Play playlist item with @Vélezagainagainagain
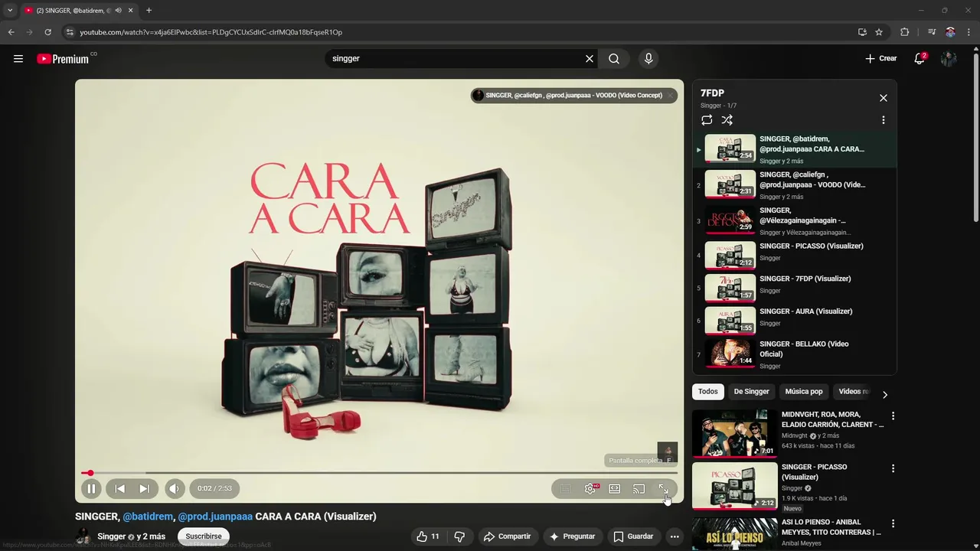The width and height of the screenshot is (980, 551). [795, 220]
